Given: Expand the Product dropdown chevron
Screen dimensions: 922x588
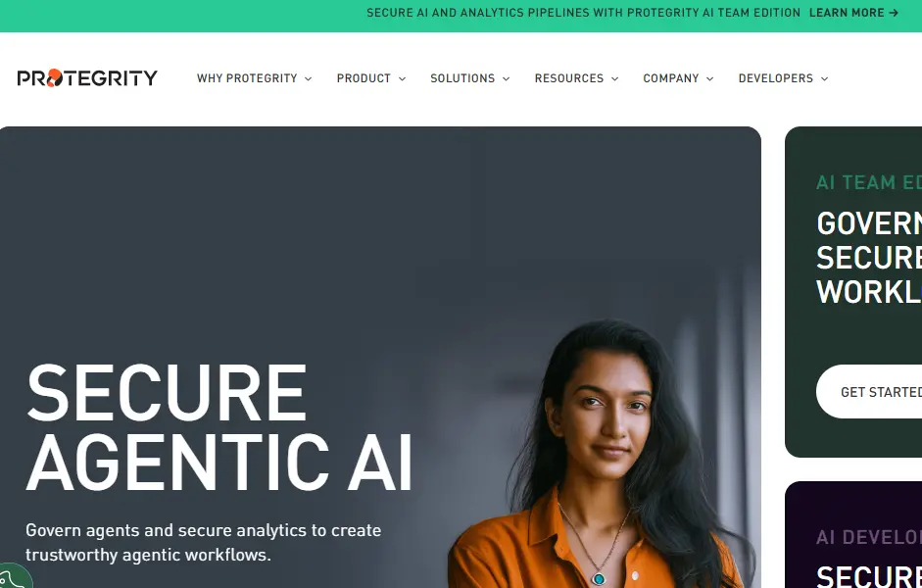Looking at the screenshot, I should 402,78.
